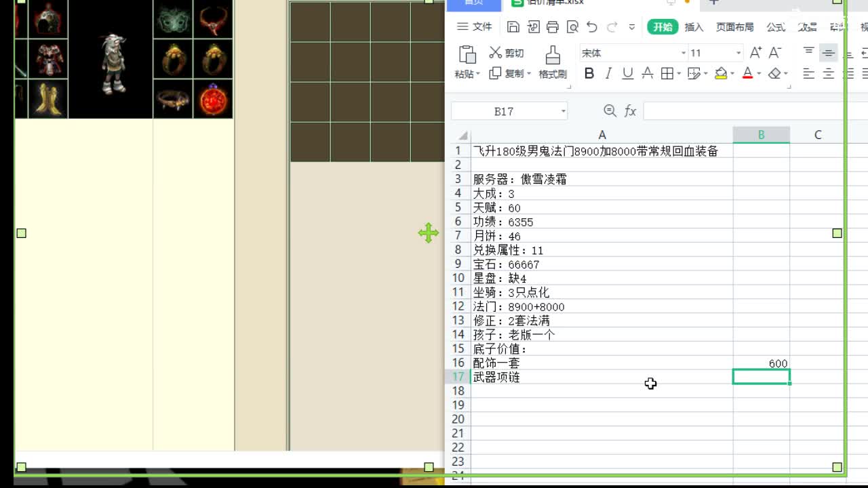Expand the Borders dropdown arrow
This screenshot has width=868, height=488.
tap(679, 73)
